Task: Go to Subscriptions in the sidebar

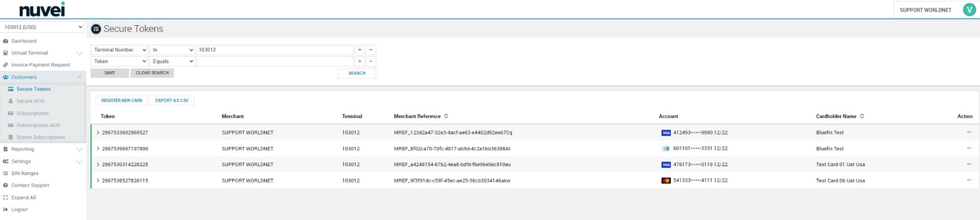Action: (32, 113)
